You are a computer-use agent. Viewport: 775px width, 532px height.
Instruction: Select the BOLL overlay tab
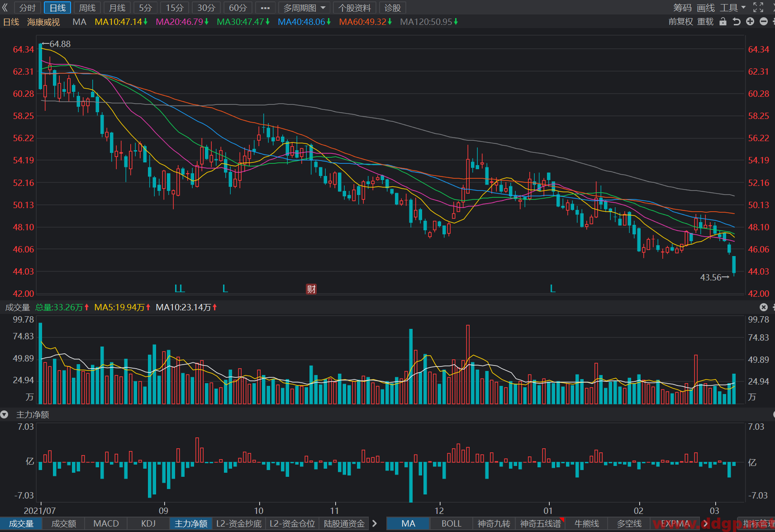(x=451, y=523)
